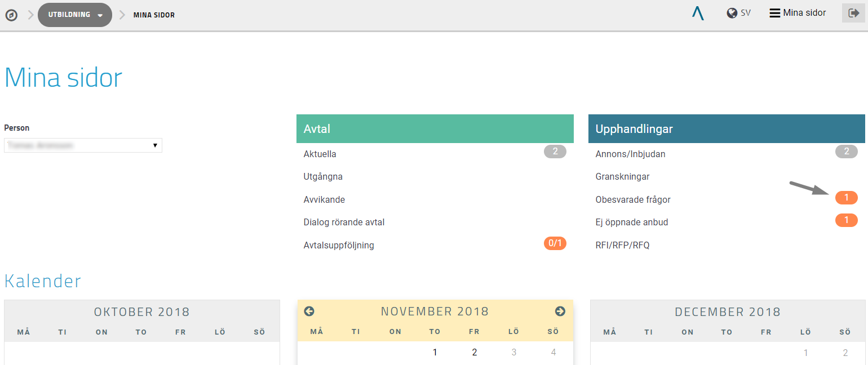Select November 2 in the calendar
This screenshot has height=365, width=868.
pos(474,353)
